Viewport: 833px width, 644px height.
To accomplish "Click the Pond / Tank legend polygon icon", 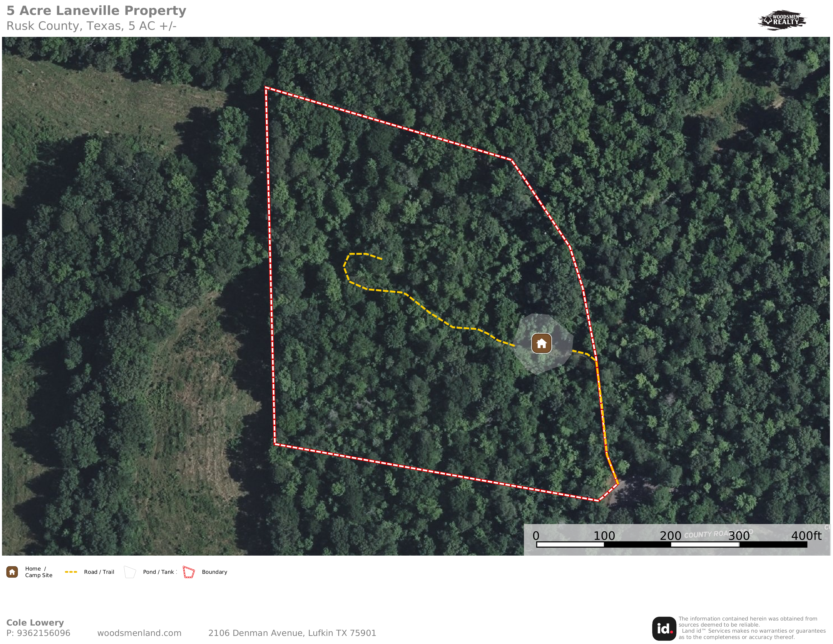I will [x=130, y=572].
